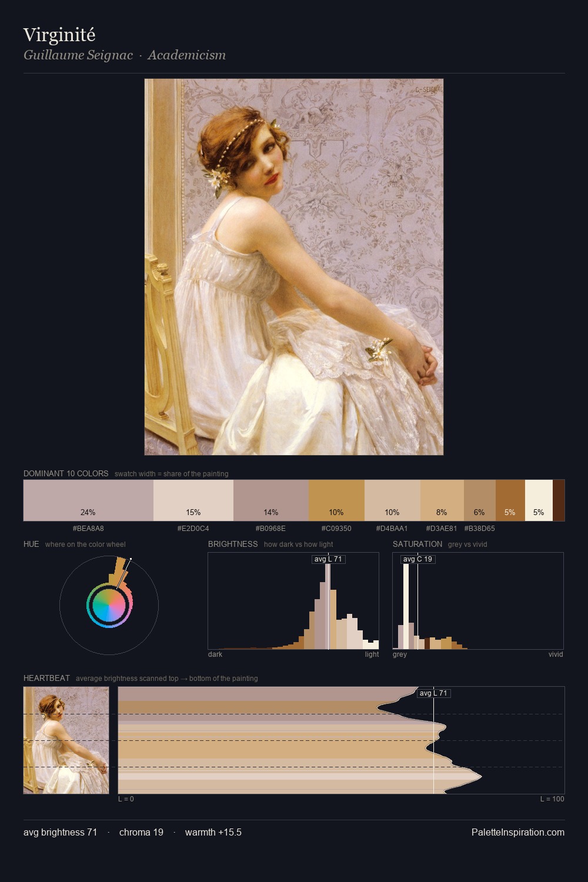Click the 'HUE' section heading

(x=31, y=544)
